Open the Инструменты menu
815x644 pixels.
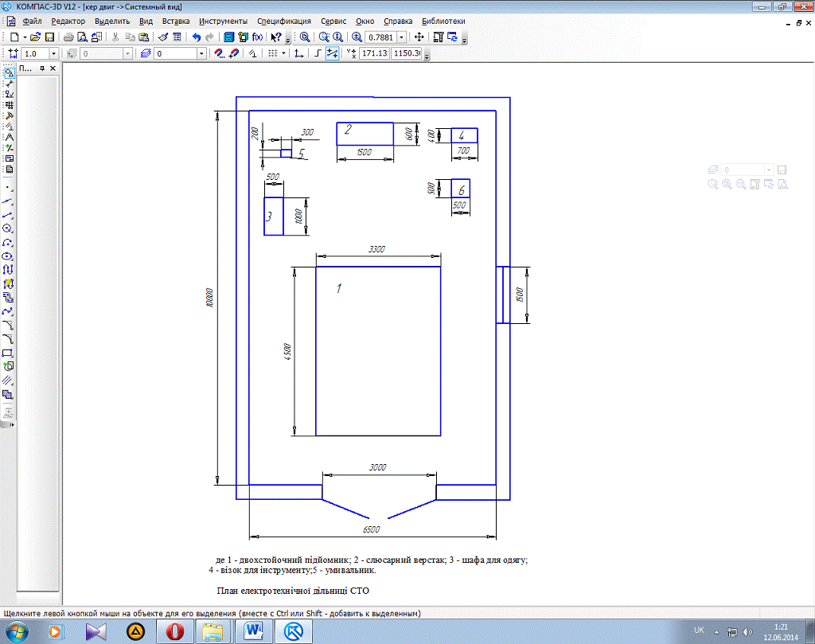[x=223, y=21]
